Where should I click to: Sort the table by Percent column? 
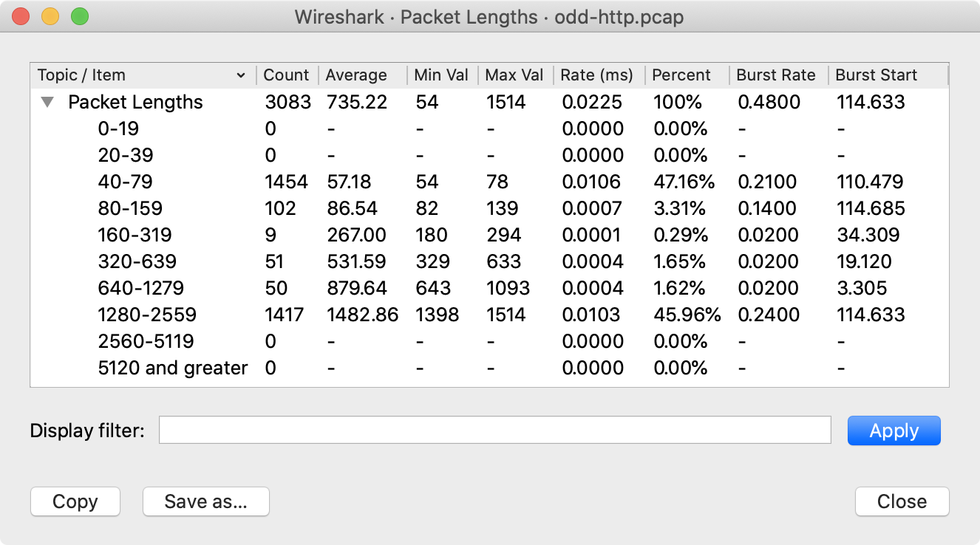coord(681,75)
